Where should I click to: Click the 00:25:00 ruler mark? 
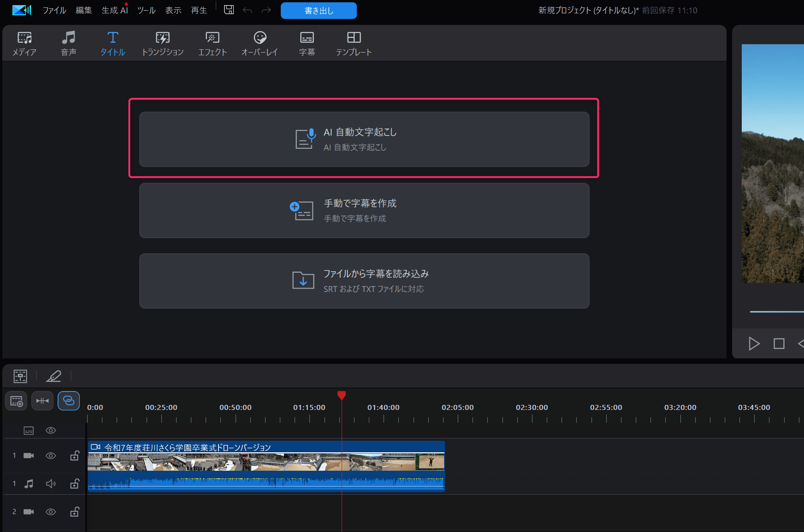click(x=161, y=407)
